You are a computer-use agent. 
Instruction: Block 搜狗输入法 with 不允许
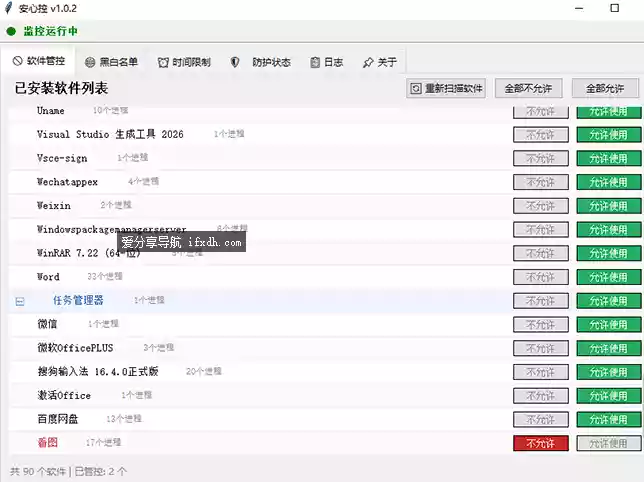[540, 372]
